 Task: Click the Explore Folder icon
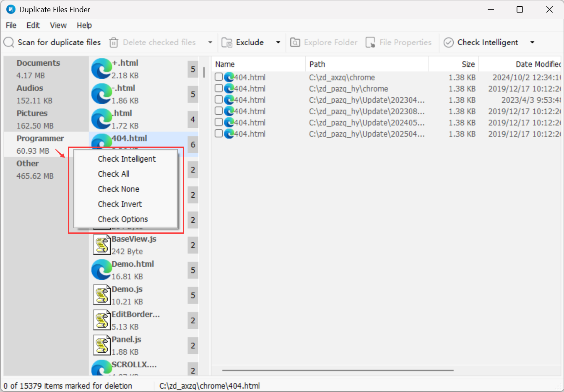[x=296, y=42]
